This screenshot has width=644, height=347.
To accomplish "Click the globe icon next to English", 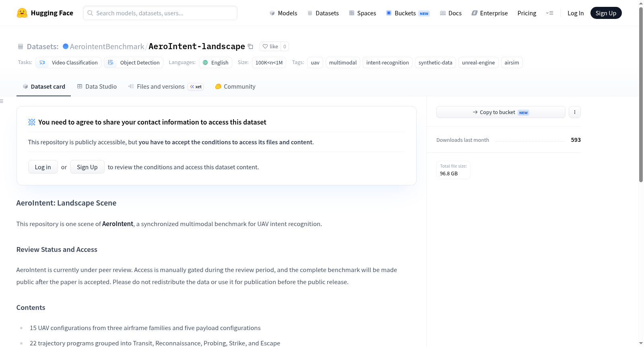I will (205, 62).
